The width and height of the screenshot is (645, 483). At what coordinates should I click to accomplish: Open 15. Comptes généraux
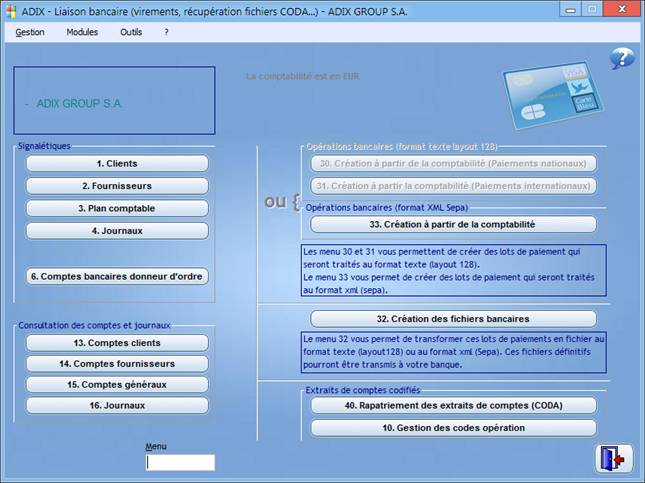pyautogui.click(x=117, y=385)
